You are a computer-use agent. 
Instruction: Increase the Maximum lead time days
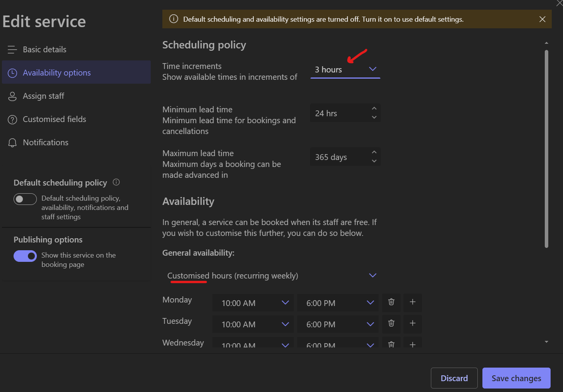(x=374, y=152)
